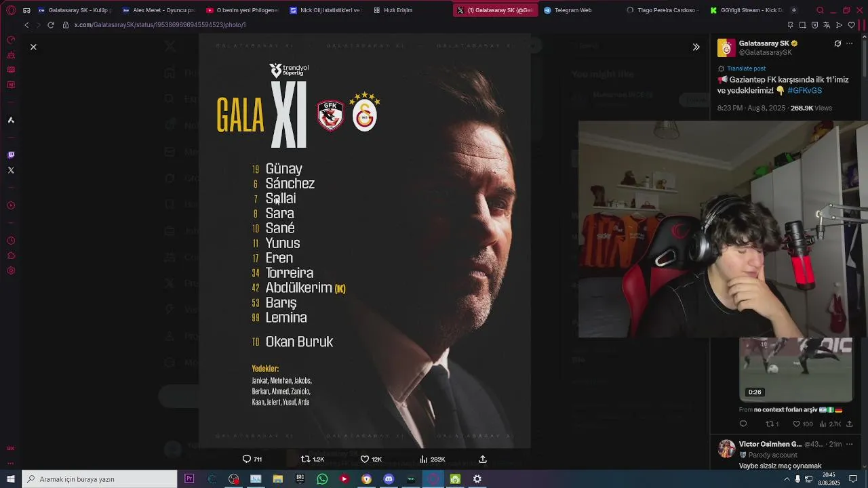The height and width of the screenshot is (488, 868).
Task: Open extensions cube icon in sidebar
Action: 11,256
